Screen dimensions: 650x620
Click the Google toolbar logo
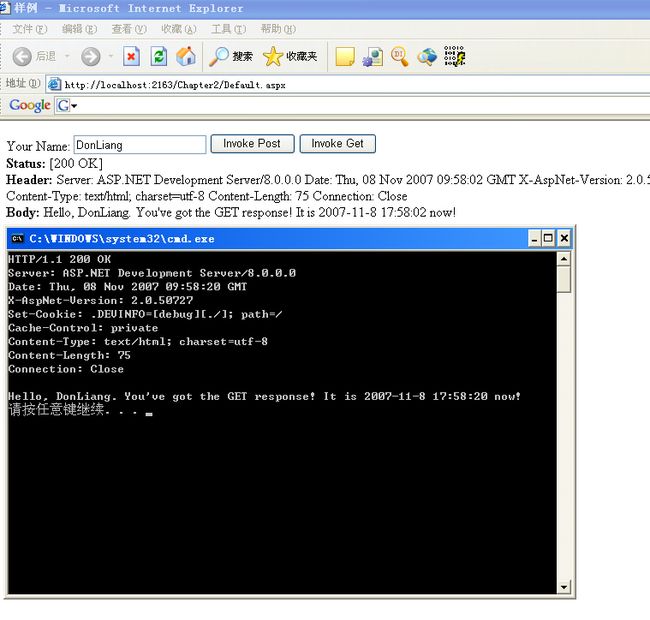click(30, 105)
